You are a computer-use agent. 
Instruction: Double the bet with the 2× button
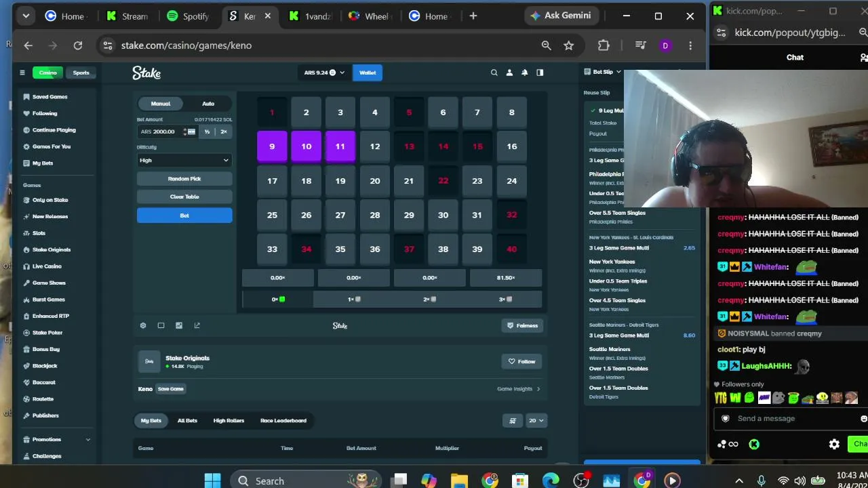224,131
